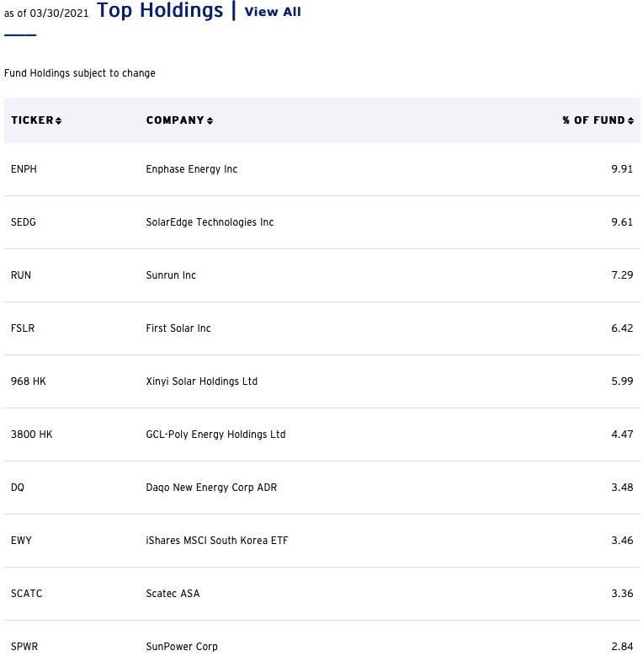Click iShares MSCI South Korea ETF
Screen dimensions: 643x672
(x=217, y=541)
